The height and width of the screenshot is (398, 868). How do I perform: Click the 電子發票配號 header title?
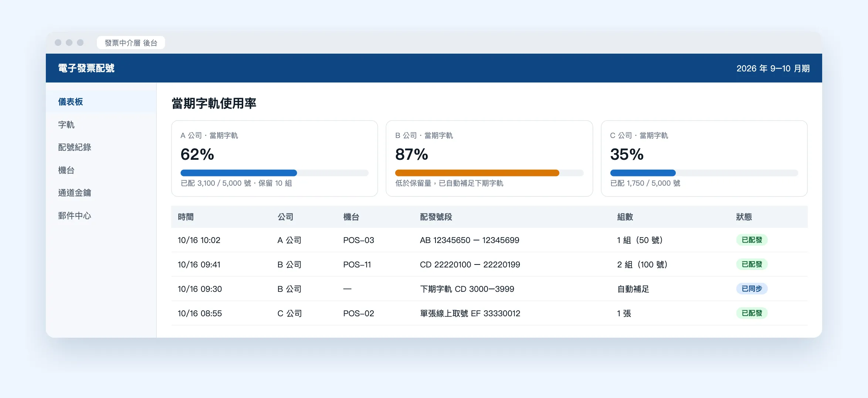point(86,68)
